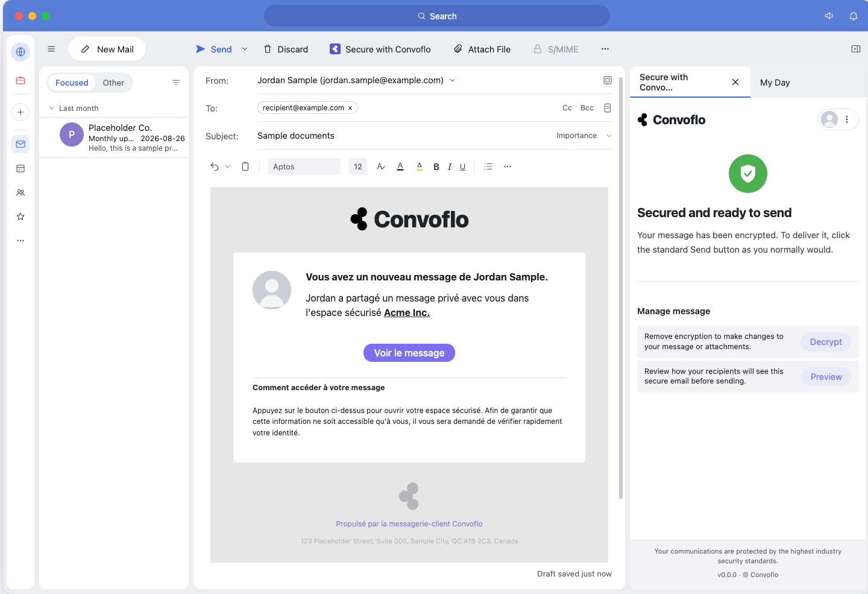Switch to the Focused inbox tab
Viewport: 868px width, 594px height.
coord(72,83)
